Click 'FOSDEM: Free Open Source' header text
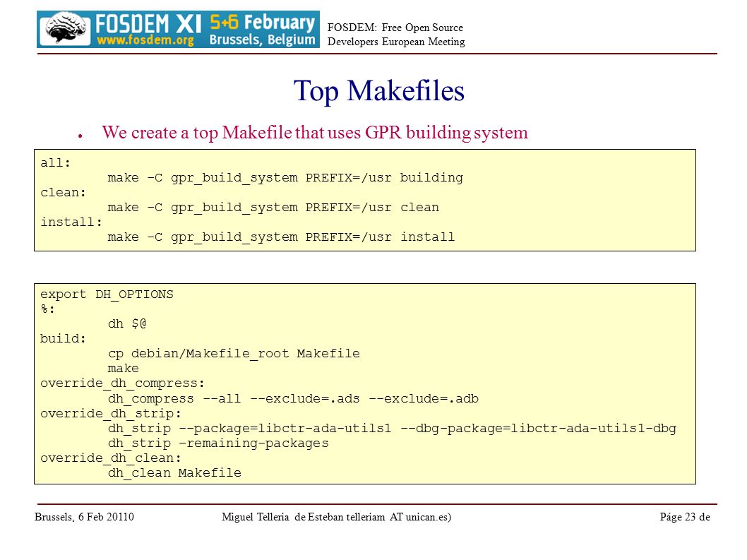Viewport: 747px width, 560px height. 395,28
